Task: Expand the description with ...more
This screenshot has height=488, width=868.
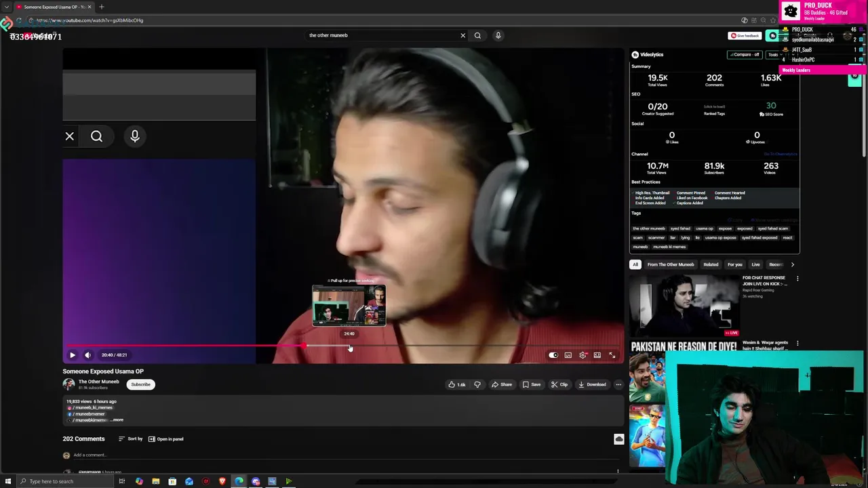Action: [117, 420]
